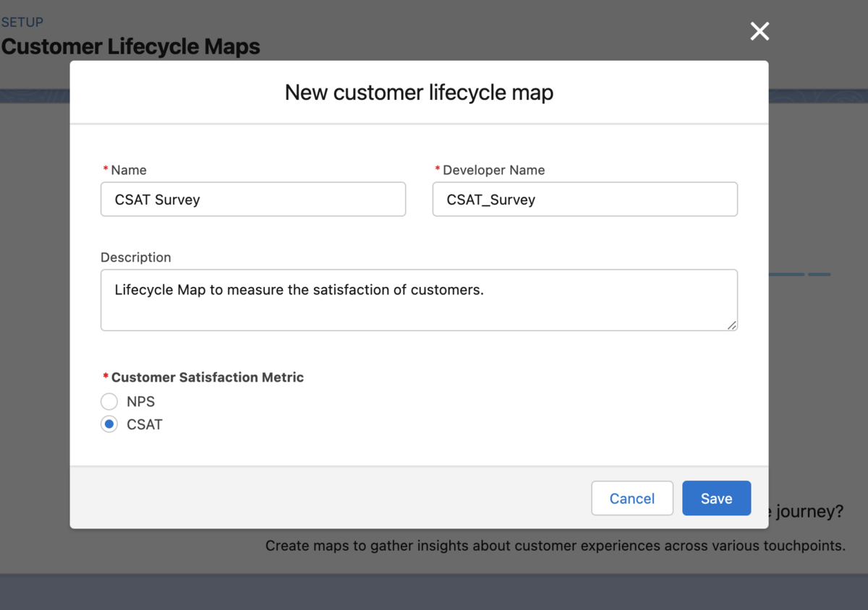Image resolution: width=868 pixels, height=610 pixels.
Task: Click the CSAT option label text
Action: click(x=142, y=424)
